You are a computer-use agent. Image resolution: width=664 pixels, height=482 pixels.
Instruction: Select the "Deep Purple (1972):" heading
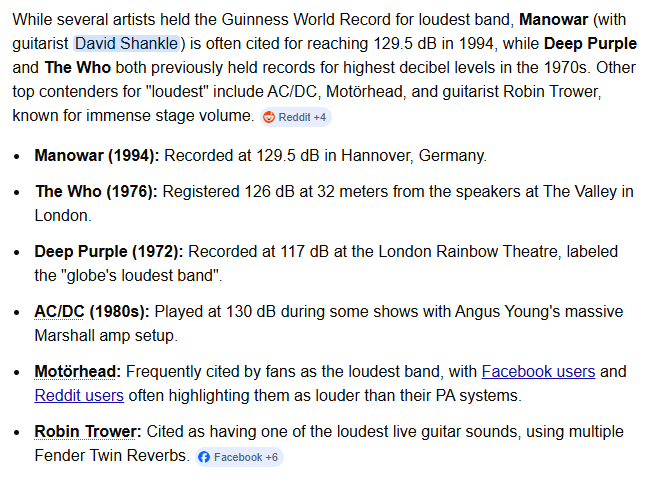(x=109, y=251)
